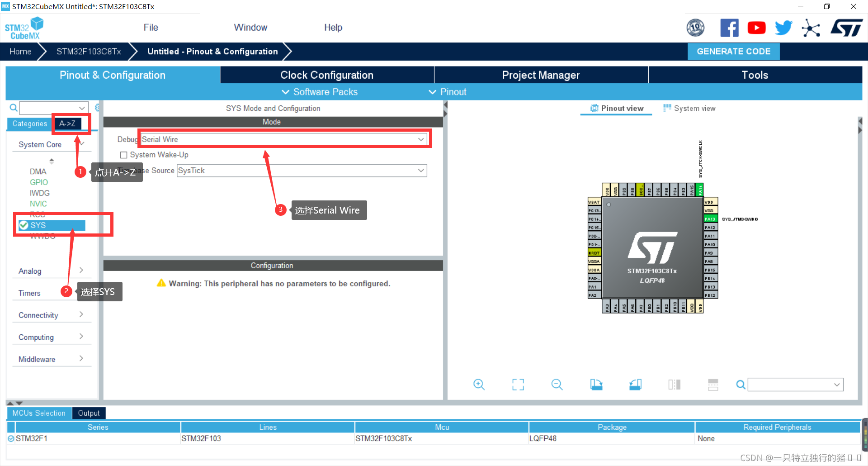Switch to the Clock Configuration tab
The height and width of the screenshot is (466, 868).
(327, 75)
